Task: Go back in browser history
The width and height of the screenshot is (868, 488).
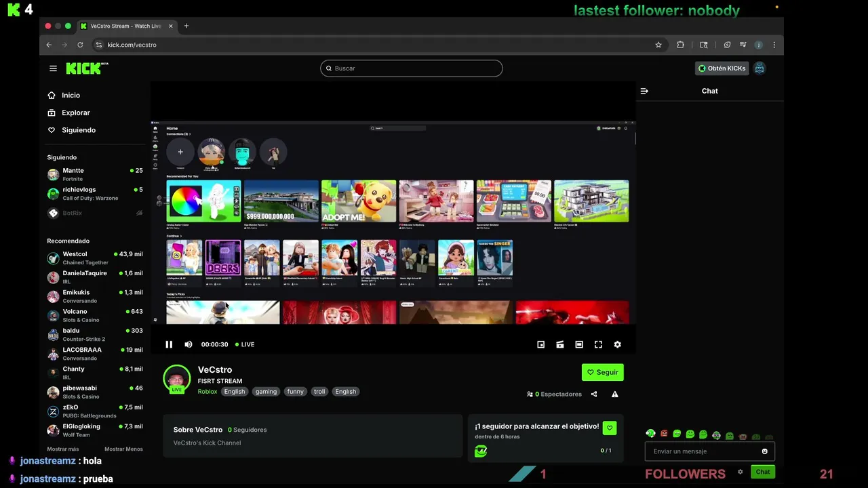Action: [49, 45]
